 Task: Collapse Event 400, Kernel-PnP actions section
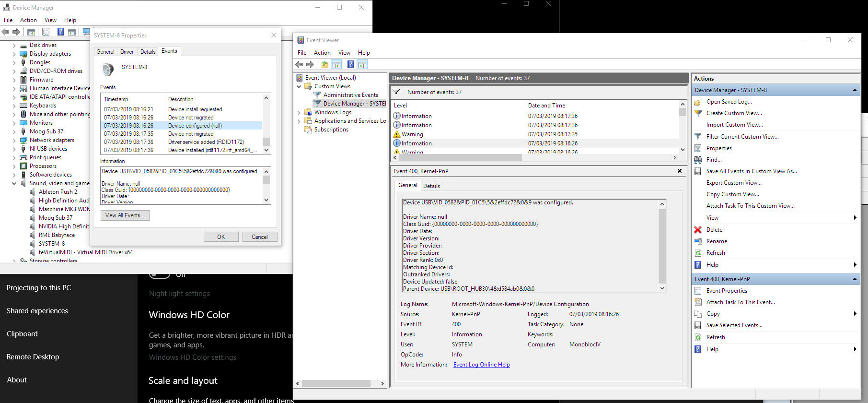point(855,279)
